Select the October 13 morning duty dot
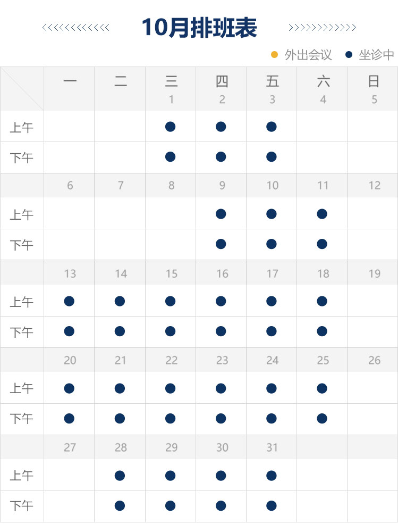This screenshot has width=398, height=532. coord(69,301)
